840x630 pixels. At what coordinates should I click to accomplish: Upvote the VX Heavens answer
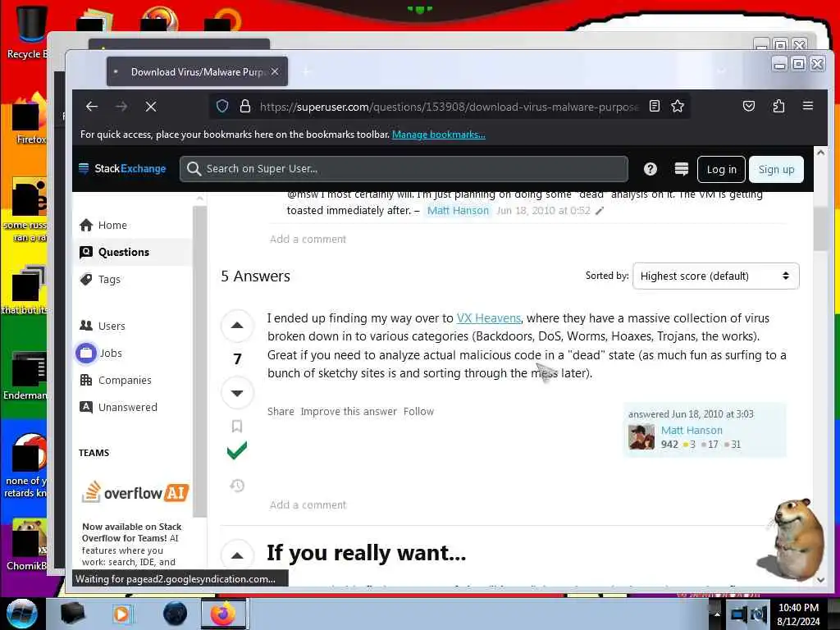point(237,325)
